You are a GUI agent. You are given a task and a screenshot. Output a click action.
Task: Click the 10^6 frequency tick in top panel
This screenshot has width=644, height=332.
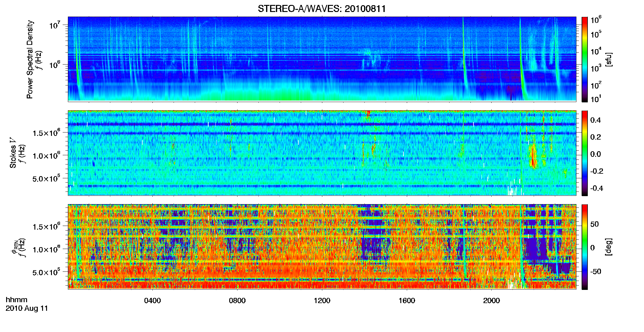click(54, 65)
